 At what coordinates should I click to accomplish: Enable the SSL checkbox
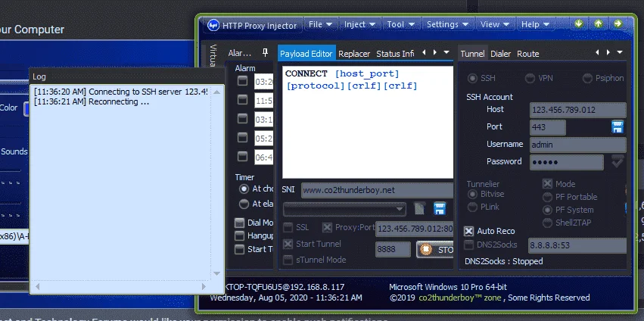(x=288, y=228)
